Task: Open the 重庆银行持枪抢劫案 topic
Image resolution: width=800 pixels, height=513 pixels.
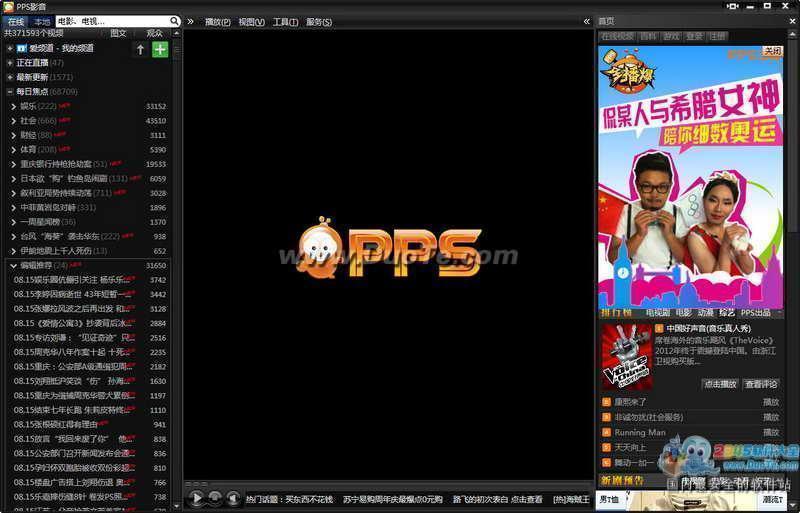Action: [56, 164]
